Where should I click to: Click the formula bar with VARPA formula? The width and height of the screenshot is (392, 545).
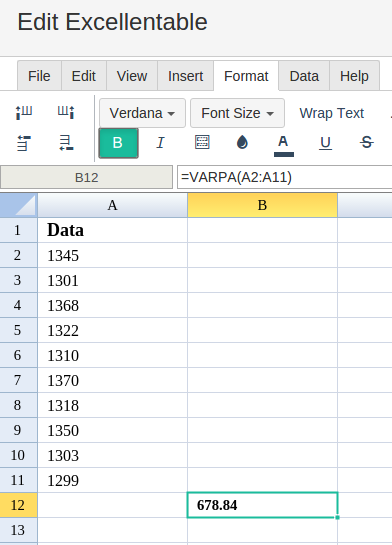285,177
